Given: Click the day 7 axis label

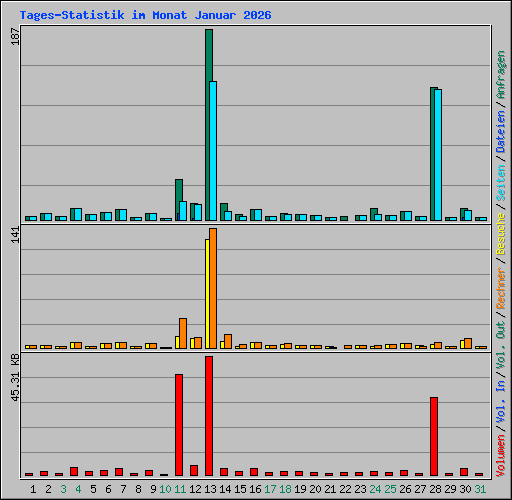Looking at the screenshot, I should point(123,489).
